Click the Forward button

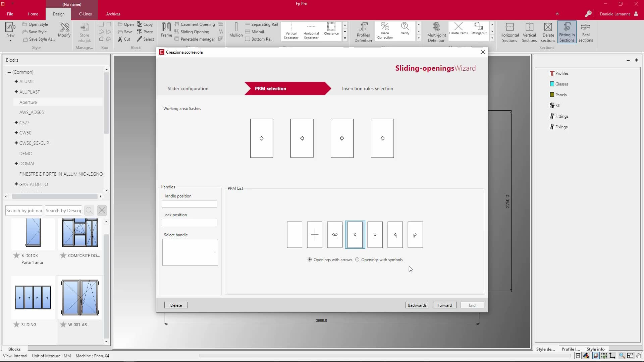[x=444, y=305]
